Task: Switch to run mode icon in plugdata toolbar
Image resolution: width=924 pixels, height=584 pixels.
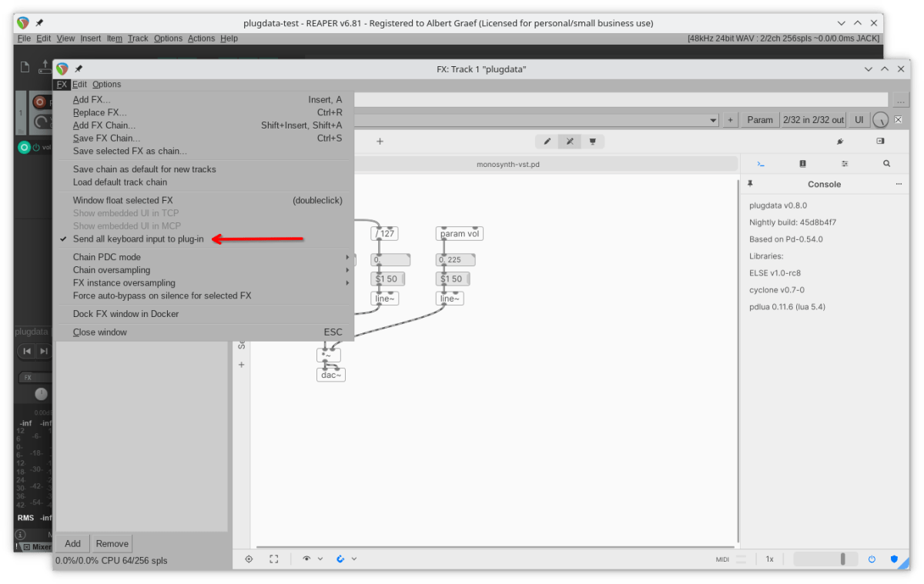Action: pos(570,142)
